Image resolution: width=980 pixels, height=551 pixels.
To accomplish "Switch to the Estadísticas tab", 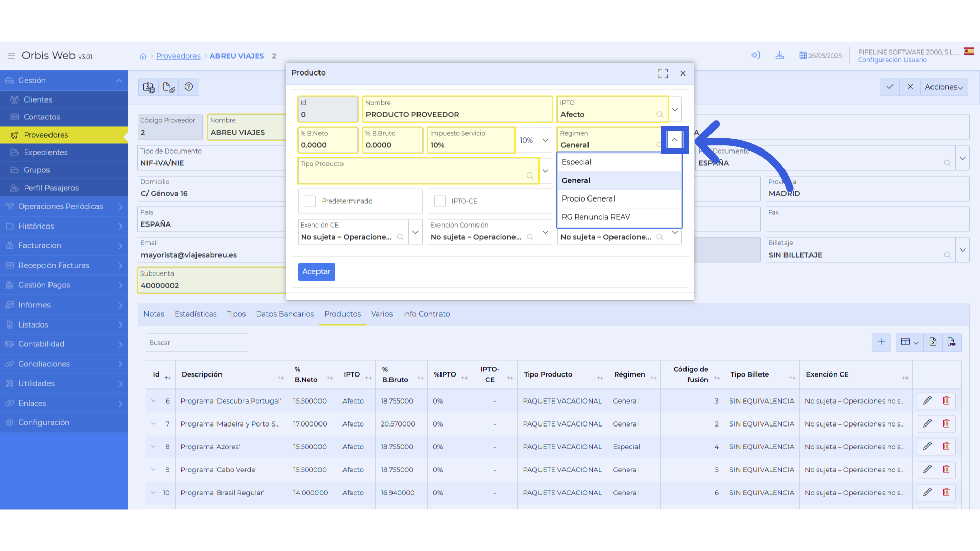I will click(x=195, y=314).
